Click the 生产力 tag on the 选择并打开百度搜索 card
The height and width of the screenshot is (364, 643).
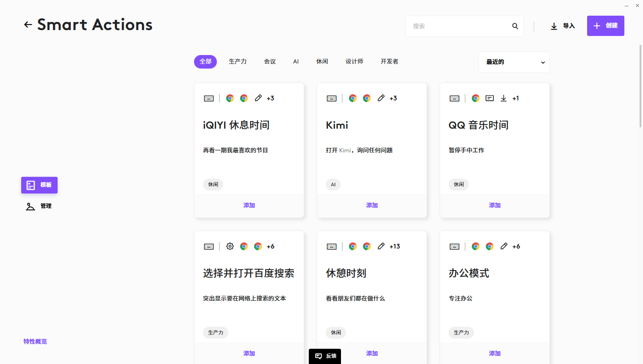coord(216,333)
